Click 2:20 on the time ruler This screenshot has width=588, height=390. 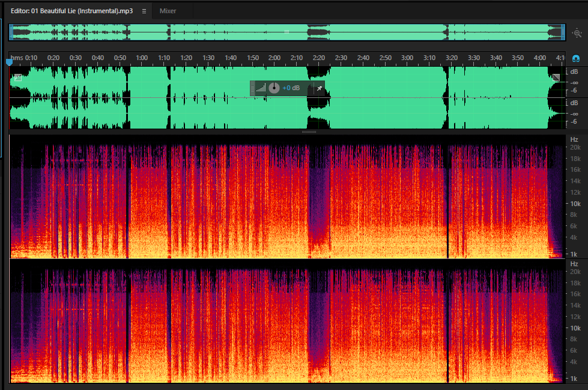tap(319, 58)
